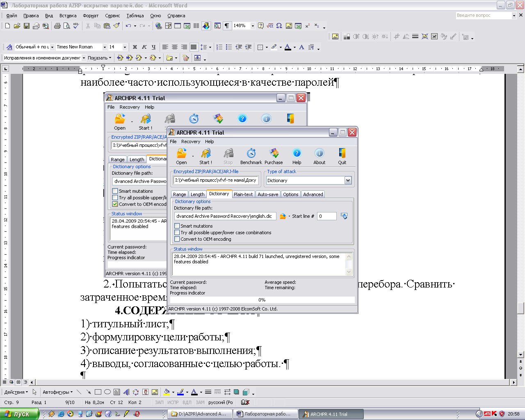
Task: Insert hyperlink via globe icon
Action: pos(159,26)
